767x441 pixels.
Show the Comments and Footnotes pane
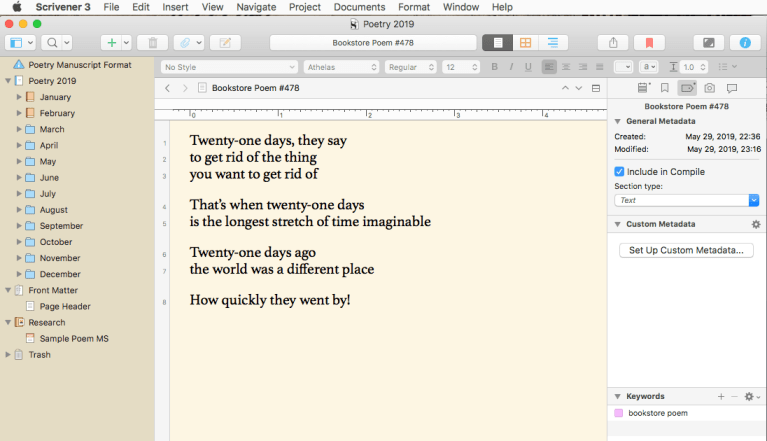(732, 88)
